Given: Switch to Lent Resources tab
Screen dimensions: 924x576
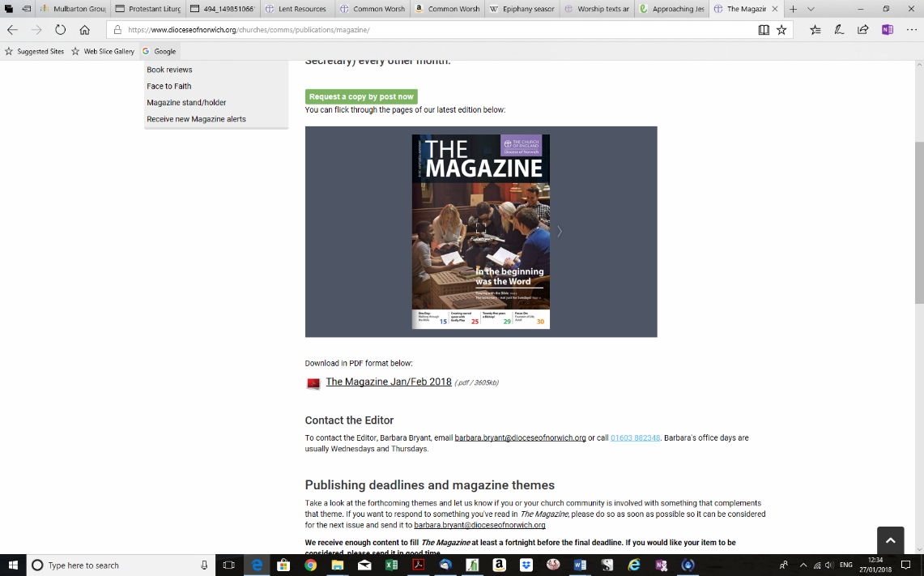Looking at the screenshot, I should (x=297, y=9).
